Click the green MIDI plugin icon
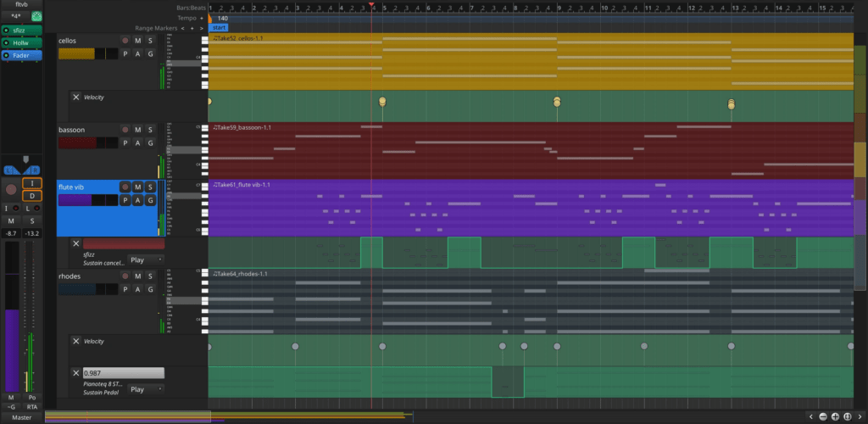 click(37, 16)
